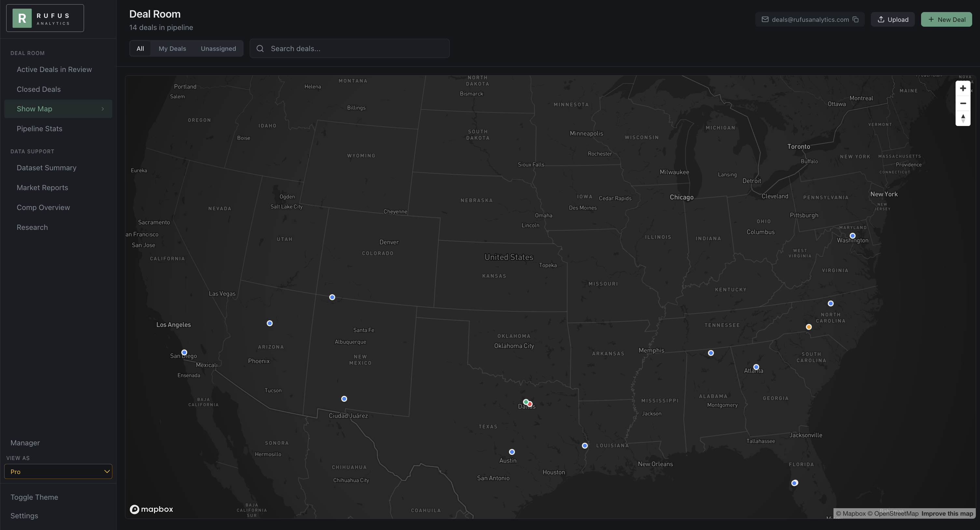980x530 pixels.
Task: Select the deal marker near Austin
Action: [512, 452]
